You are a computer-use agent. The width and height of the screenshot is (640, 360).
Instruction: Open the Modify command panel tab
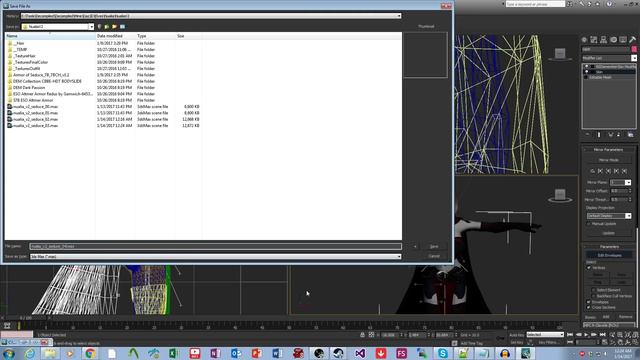click(x=593, y=40)
